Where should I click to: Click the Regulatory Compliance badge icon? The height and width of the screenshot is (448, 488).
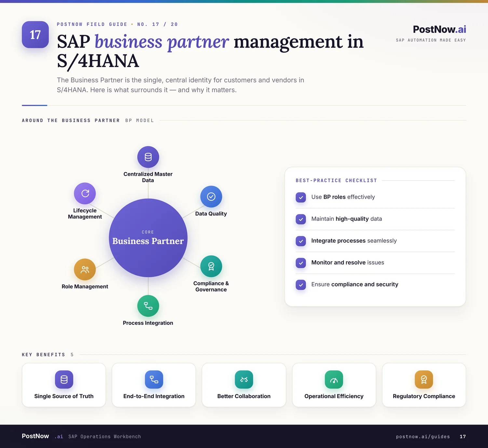tap(424, 379)
